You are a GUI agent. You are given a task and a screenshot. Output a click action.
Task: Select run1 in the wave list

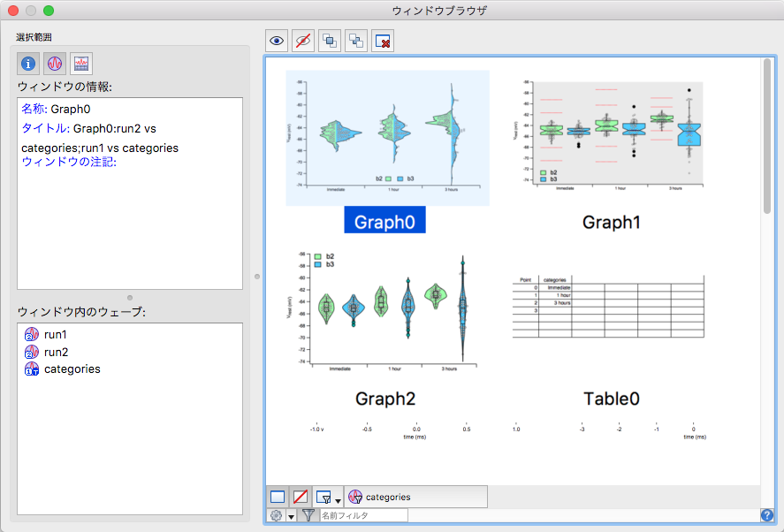55,335
